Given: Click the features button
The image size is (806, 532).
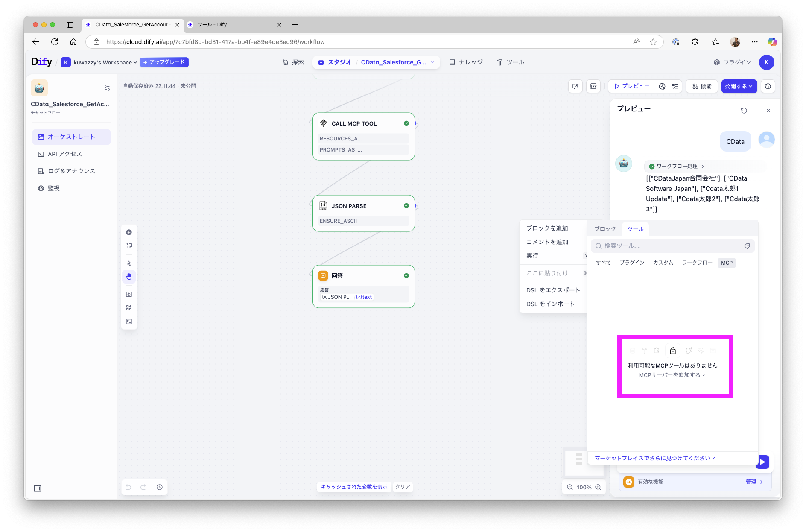Looking at the screenshot, I should (x=702, y=86).
